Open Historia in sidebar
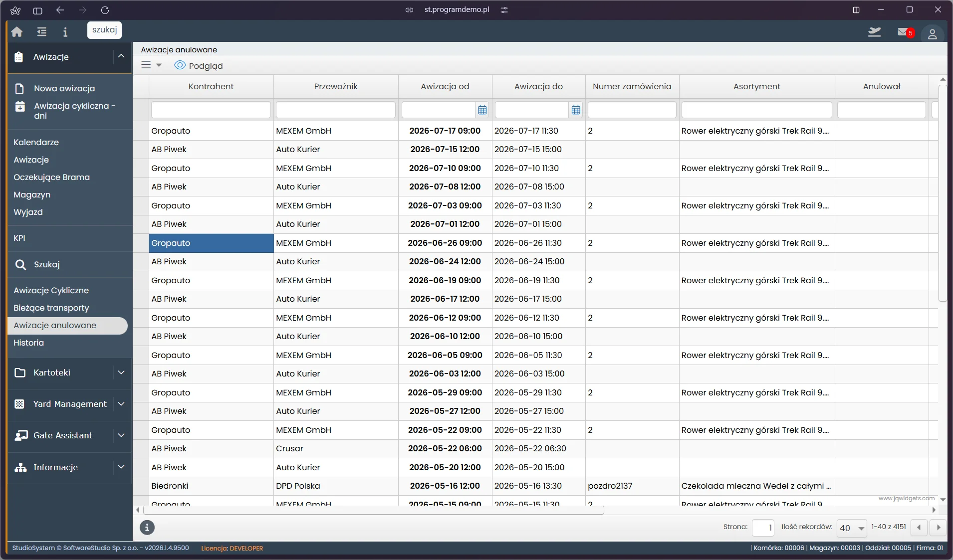 [28, 343]
